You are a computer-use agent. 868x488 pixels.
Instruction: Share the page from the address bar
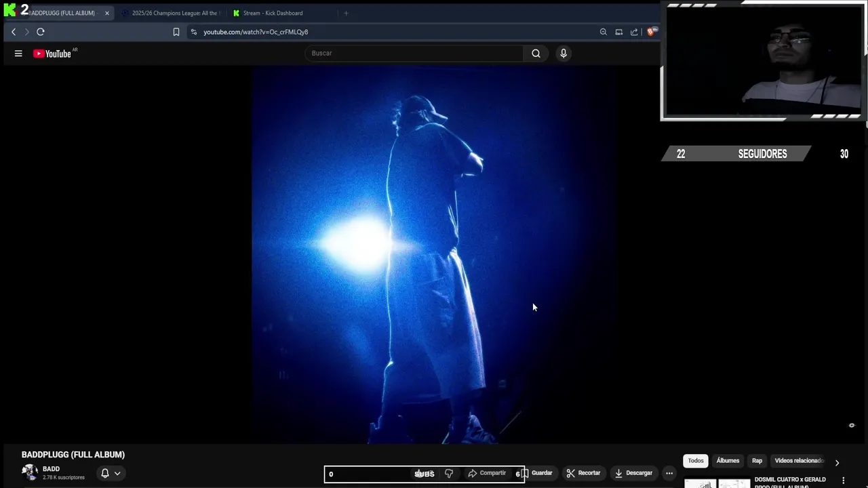tap(634, 32)
